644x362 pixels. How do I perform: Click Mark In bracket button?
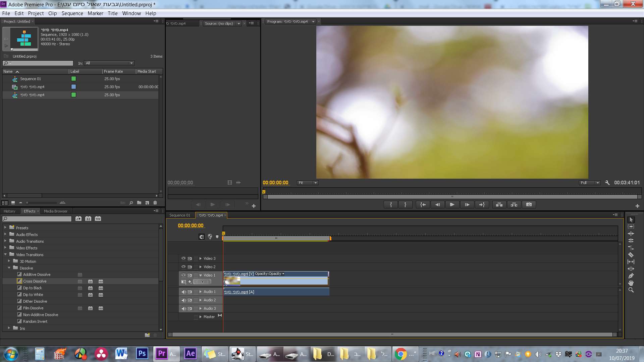pyautogui.click(x=391, y=204)
